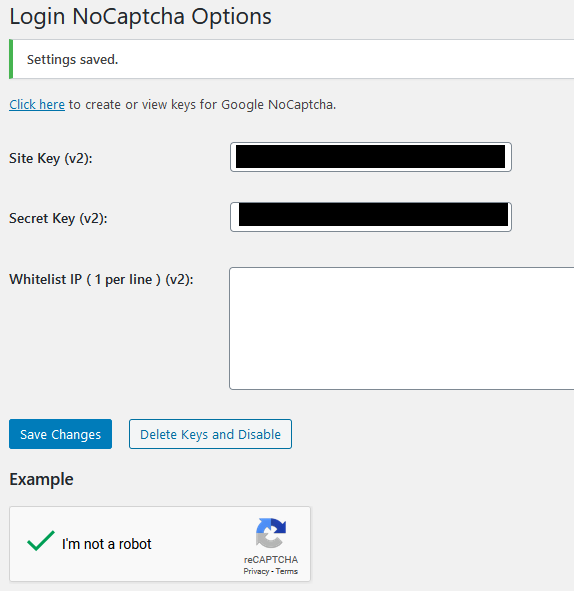The width and height of the screenshot is (574, 591).
Task: Click the "Secret Key (v2):" label
Action: tap(58, 218)
